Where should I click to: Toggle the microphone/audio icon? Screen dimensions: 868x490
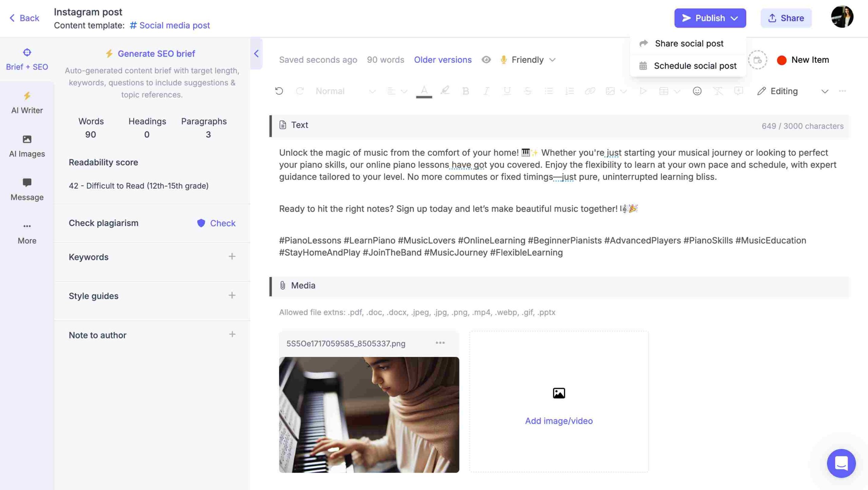(503, 59)
